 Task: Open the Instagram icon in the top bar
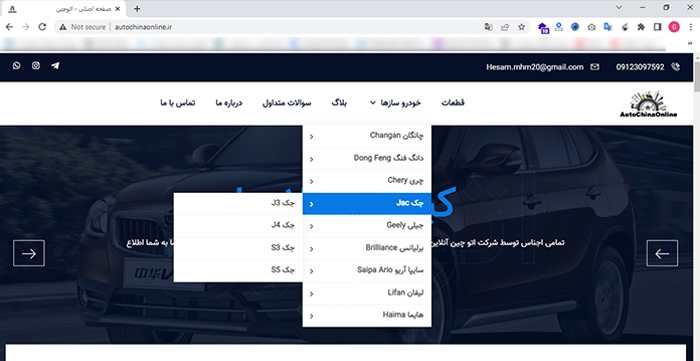click(36, 66)
